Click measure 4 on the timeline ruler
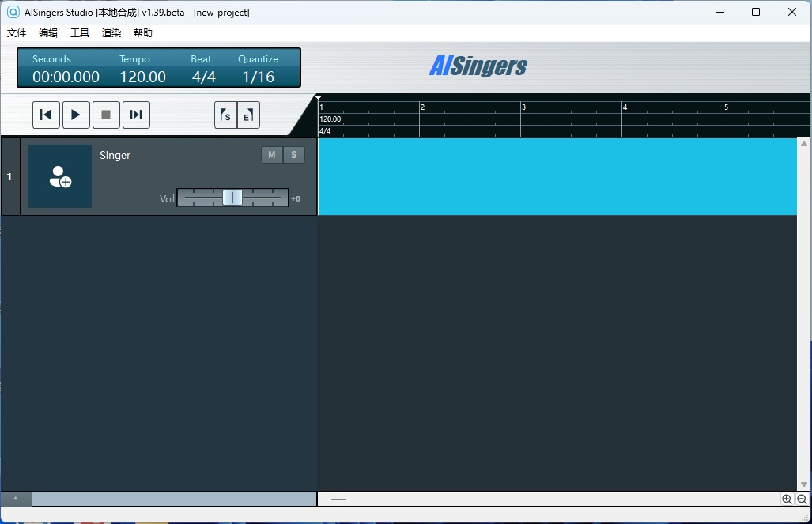This screenshot has width=812, height=524. 625,107
